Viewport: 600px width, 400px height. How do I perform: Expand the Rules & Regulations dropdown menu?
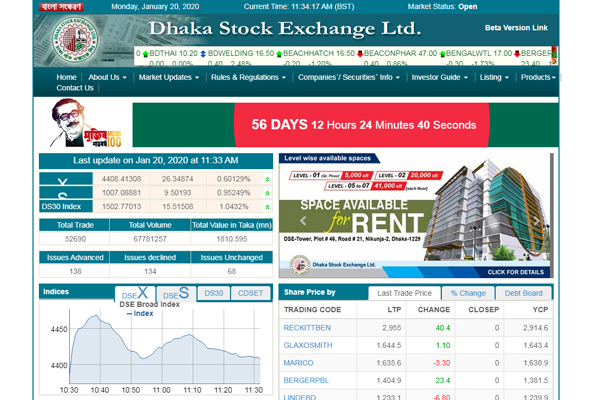pyautogui.click(x=248, y=77)
